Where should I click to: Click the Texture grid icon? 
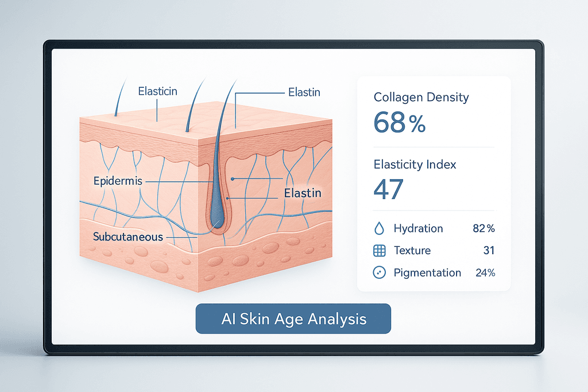(378, 251)
